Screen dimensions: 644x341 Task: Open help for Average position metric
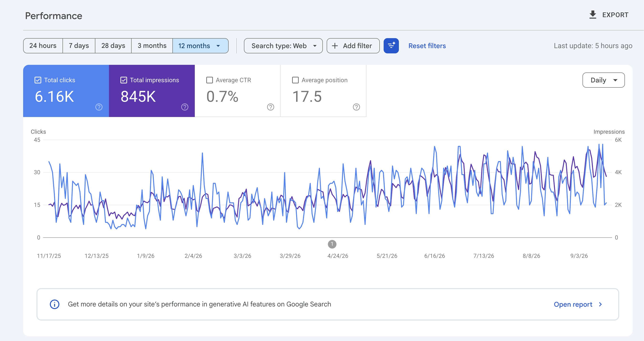coord(356,107)
